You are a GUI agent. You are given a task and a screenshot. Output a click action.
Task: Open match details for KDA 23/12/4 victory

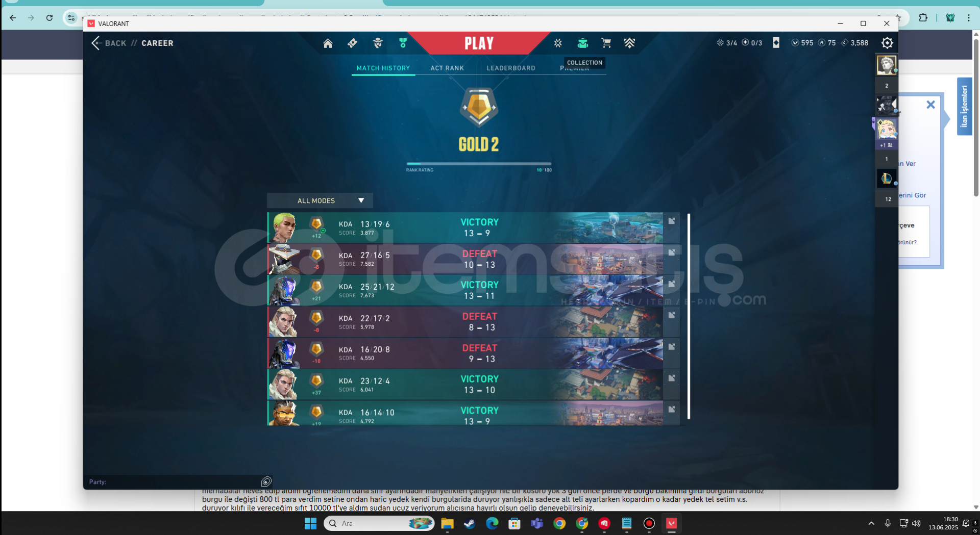[672, 378]
